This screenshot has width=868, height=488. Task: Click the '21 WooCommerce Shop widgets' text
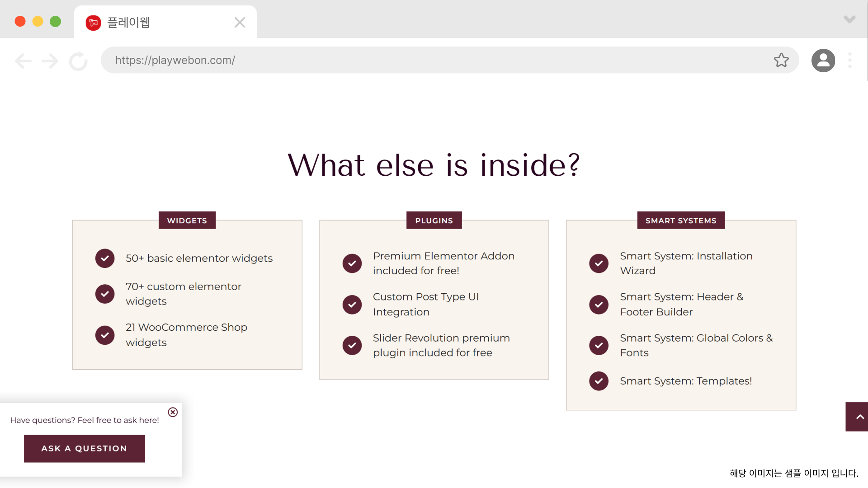187,335
